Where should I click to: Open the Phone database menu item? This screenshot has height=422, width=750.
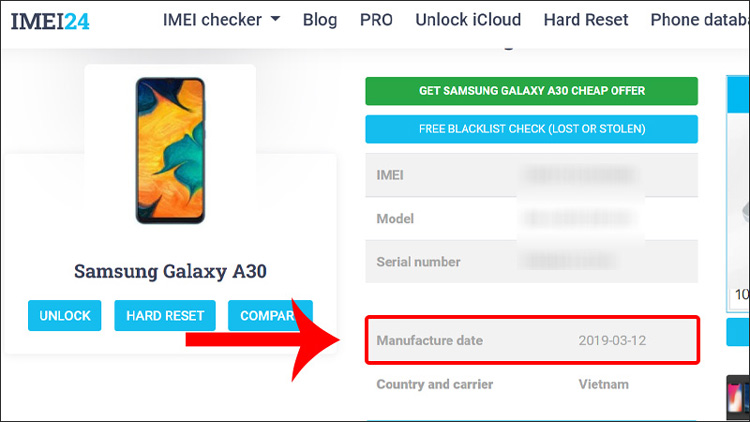pos(700,20)
